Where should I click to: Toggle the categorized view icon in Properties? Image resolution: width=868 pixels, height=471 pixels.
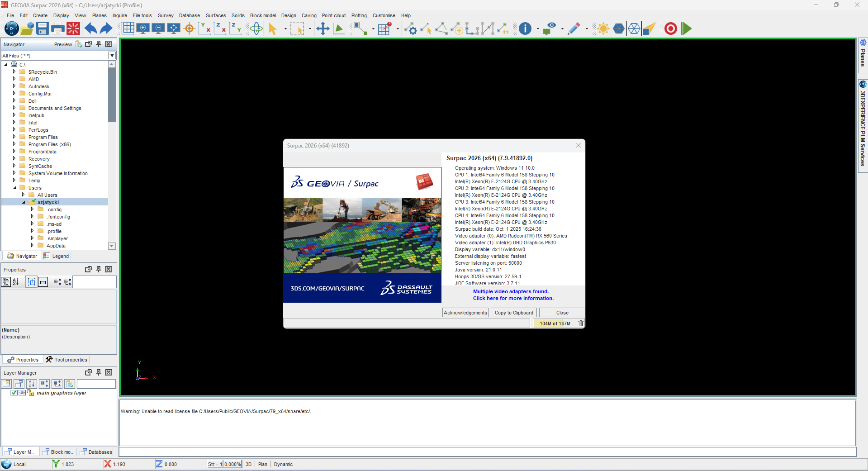[6, 282]
